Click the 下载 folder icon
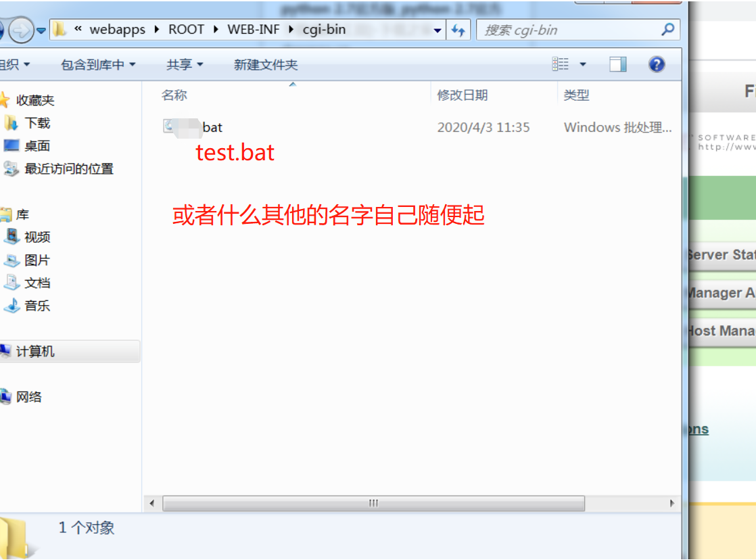This screenshot has width=756, height=560. coord(11,123)
